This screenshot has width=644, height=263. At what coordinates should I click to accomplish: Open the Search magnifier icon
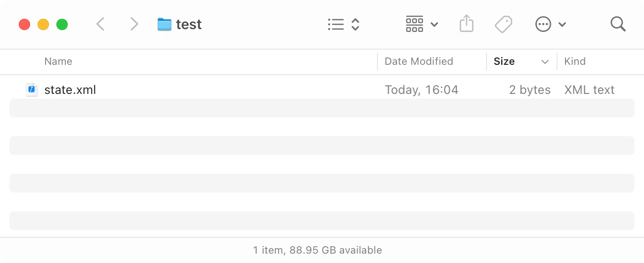click(618, 24)
